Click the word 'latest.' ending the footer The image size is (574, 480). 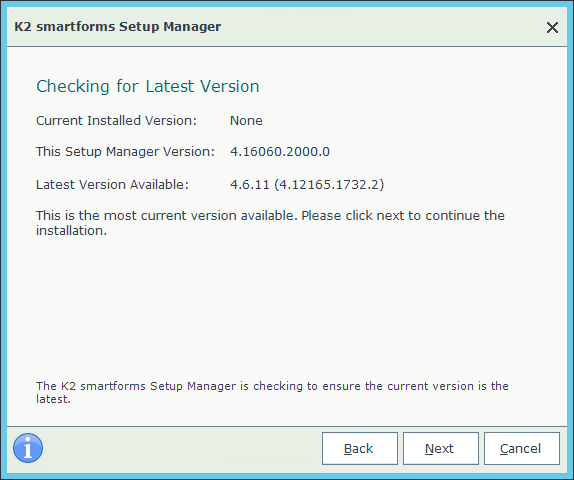pyautogui.click(x=53, y=399)
